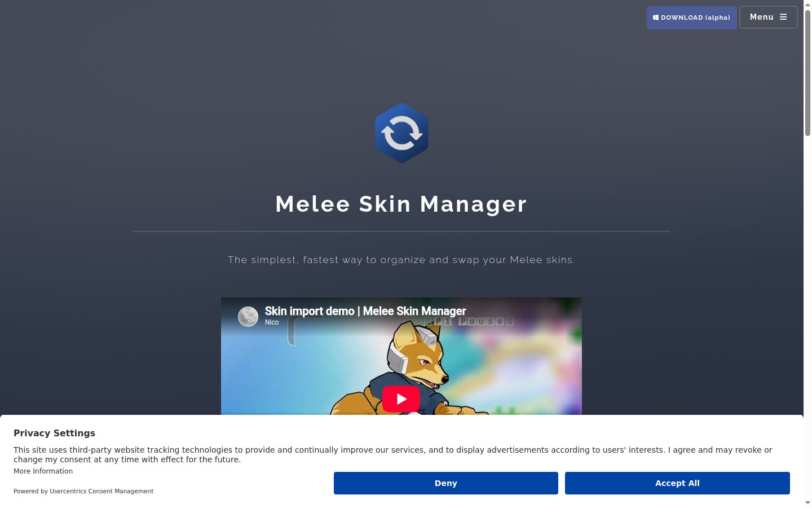Image resolution: width=812 pixels, height=508 pixels.
Task: Click tagline 'The simplest, fastest way to organize'
Action: coord(327,260)
